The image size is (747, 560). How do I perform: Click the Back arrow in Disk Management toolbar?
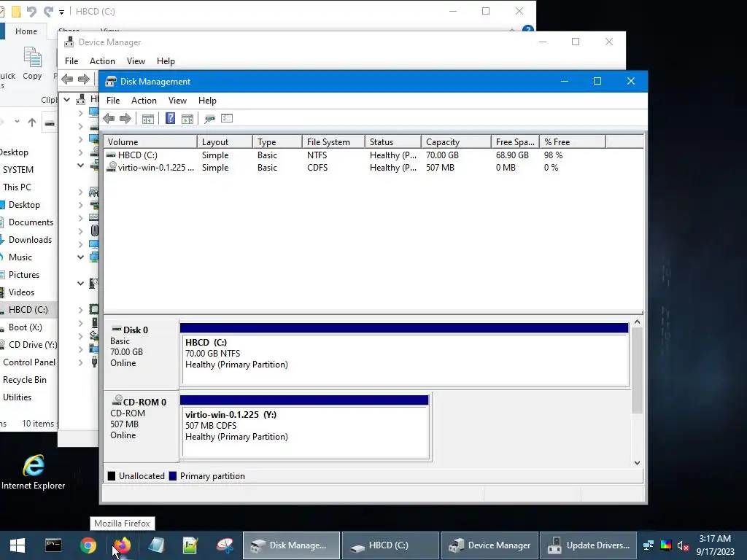pyautogui.click(x=109, y=119)
